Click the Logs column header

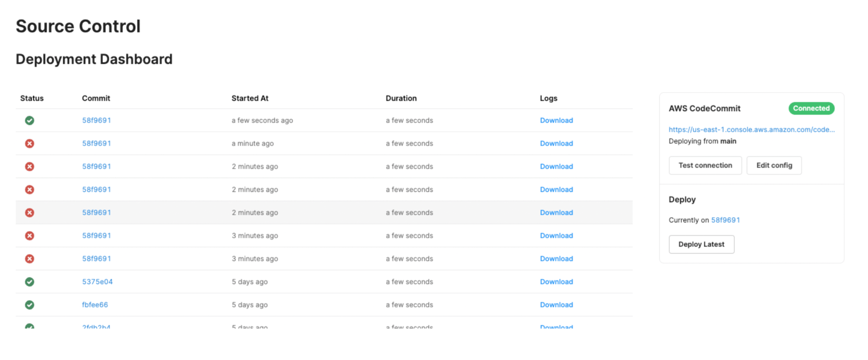[549, 98]
